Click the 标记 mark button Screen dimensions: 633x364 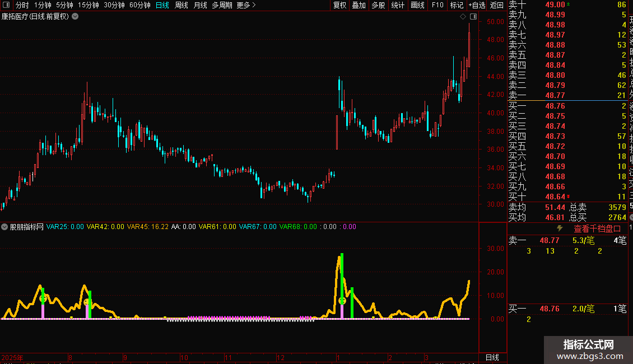(x=457, y=5)
